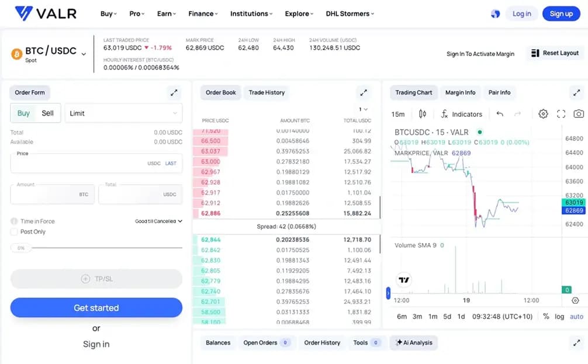
Task: Expand the Trading Chart panel
Action: [x=576, y=92]
